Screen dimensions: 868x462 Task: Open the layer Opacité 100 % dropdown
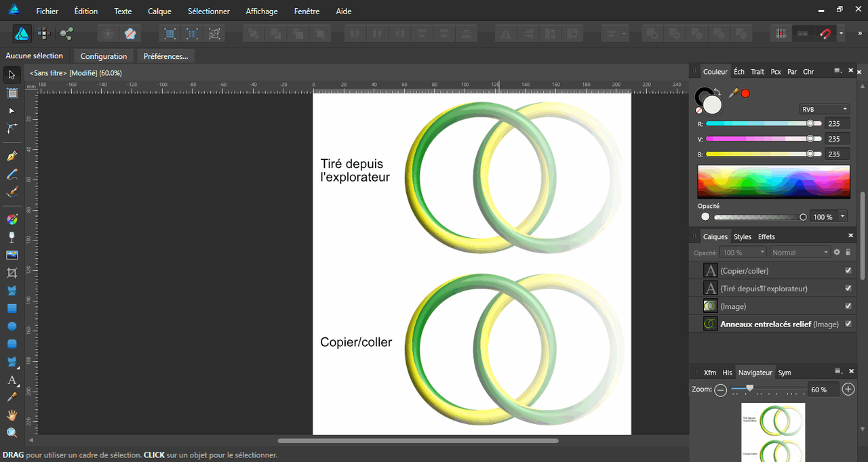click(743, 252)
